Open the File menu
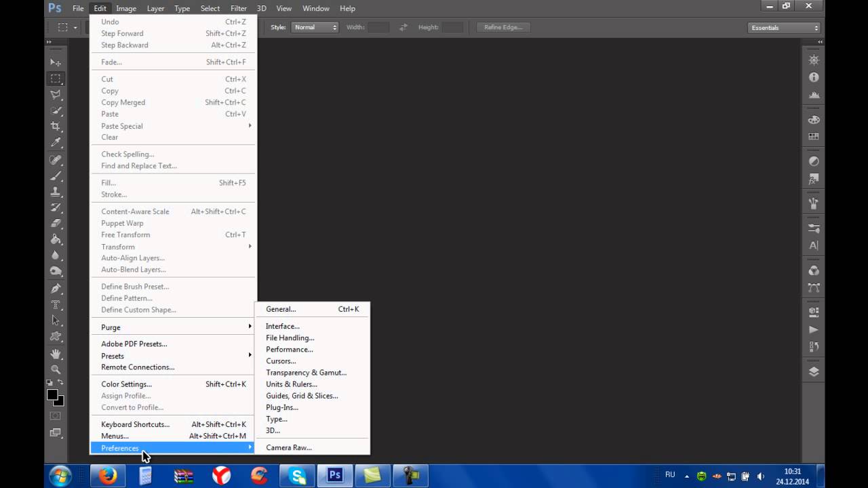Image resolution: width=868 pixels, height=488 pixels. tap(79, 8)
